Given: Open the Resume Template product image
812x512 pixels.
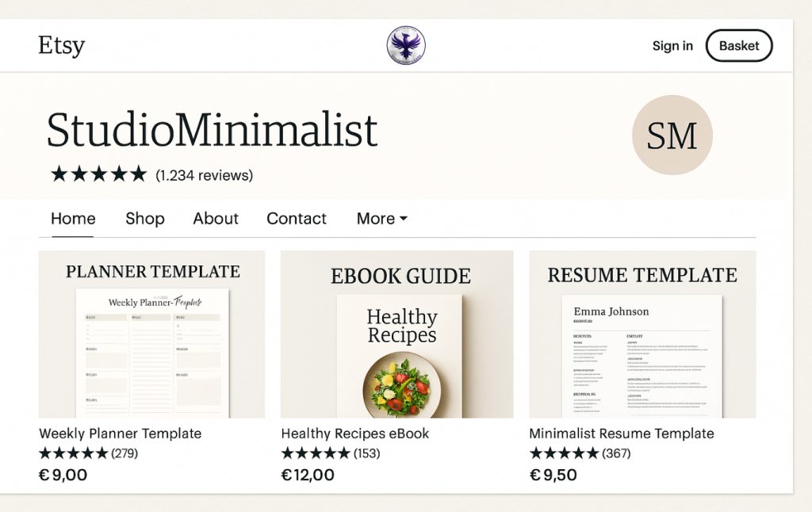Looking at the screenshot, I should point(642,334).
